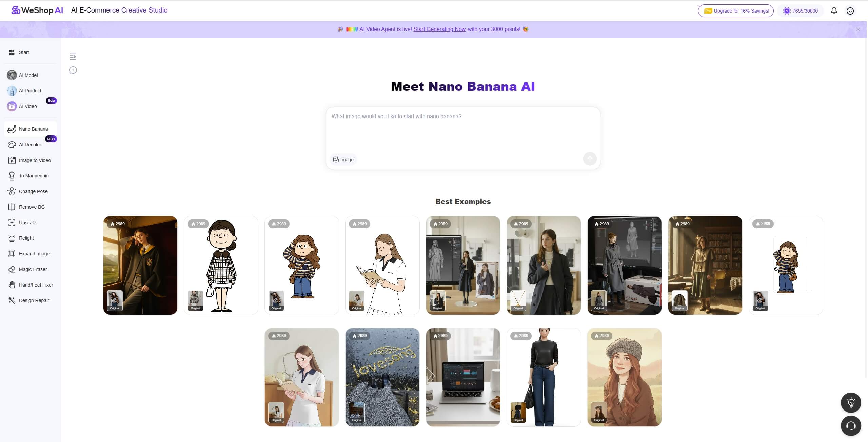Dismiss the AI Video Agent banner
Image resolution: width=868 pixels, height=442 pixels.
858,30
